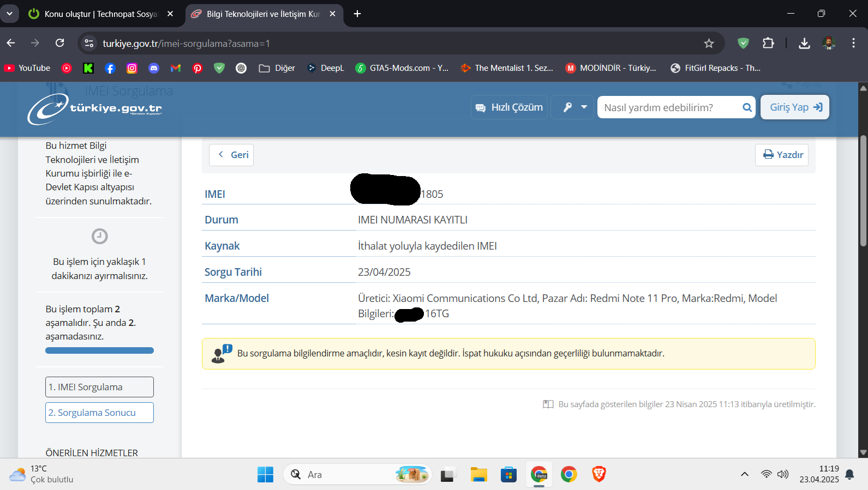
Task: Open the Pinterest bookmark
Action: pyautogui.click(x=197, y=68)
